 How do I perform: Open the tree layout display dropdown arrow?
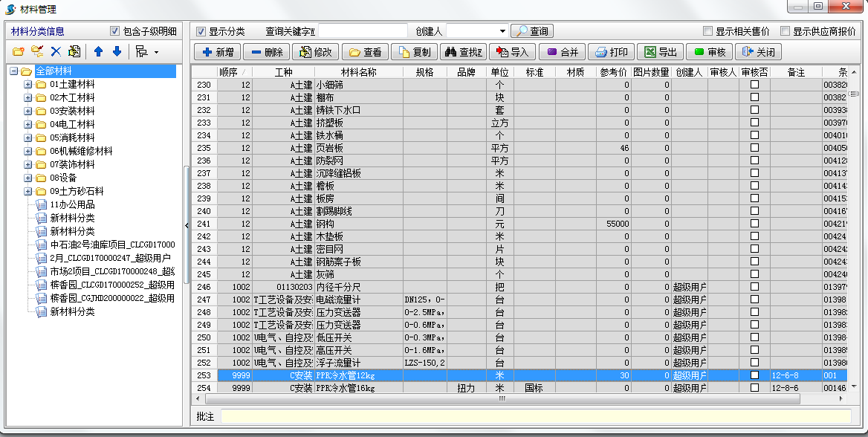pos(158,51)
